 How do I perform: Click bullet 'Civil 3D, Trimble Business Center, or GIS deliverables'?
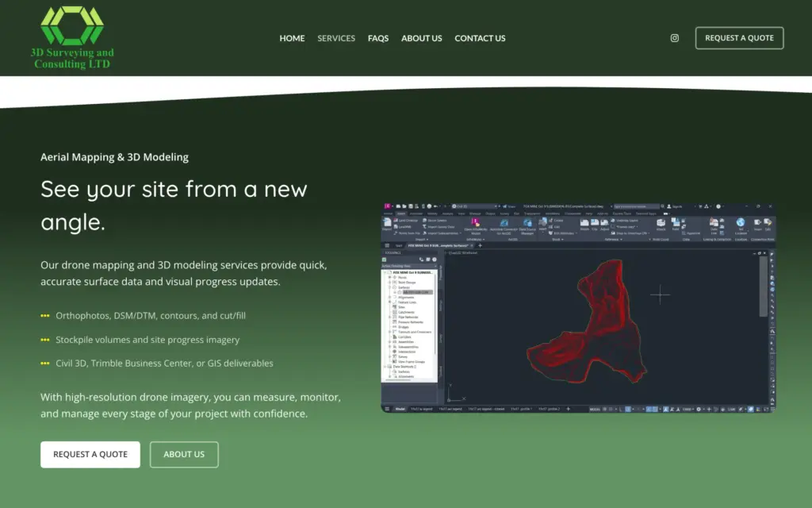click(164, 364)
